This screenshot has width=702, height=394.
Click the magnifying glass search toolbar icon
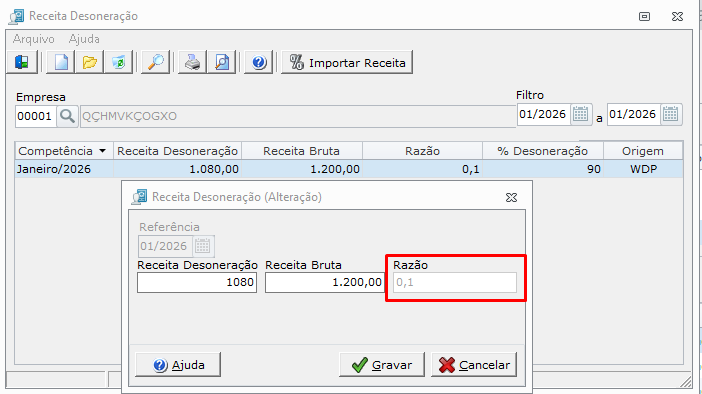[155, 62]
